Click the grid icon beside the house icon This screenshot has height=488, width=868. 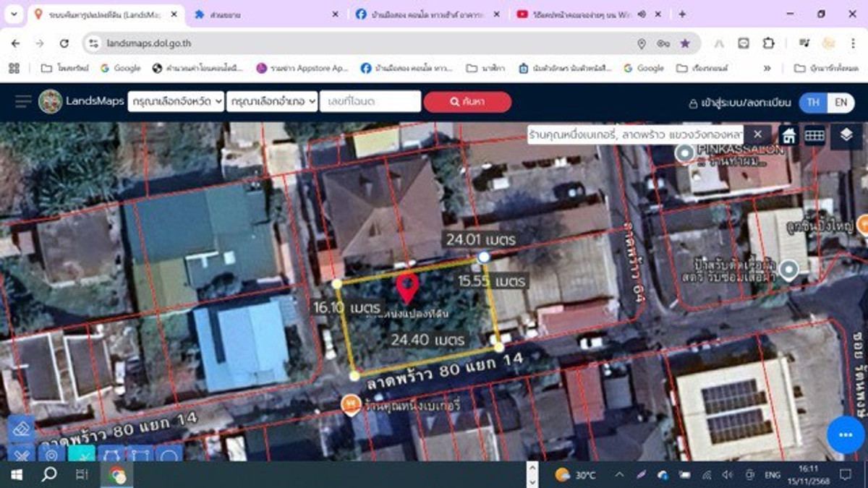pos(814,135)
